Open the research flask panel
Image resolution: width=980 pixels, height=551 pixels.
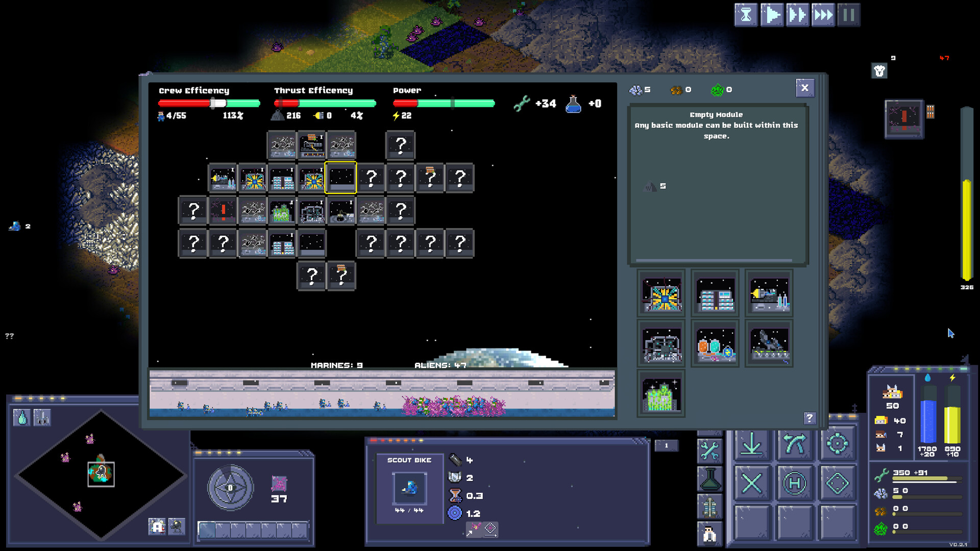[x=710, y=480]
